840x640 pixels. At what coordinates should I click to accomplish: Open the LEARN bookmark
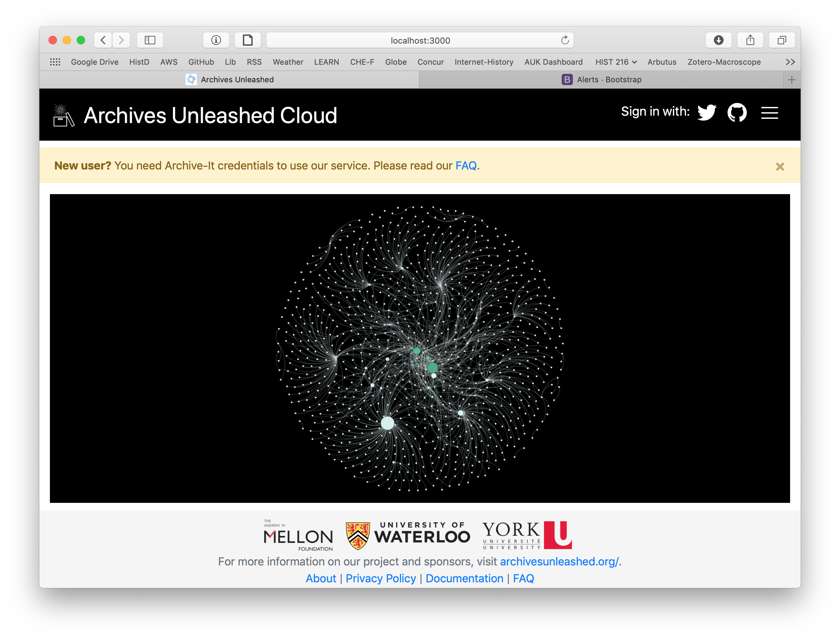pyautogui.click(x=326, y=62)
